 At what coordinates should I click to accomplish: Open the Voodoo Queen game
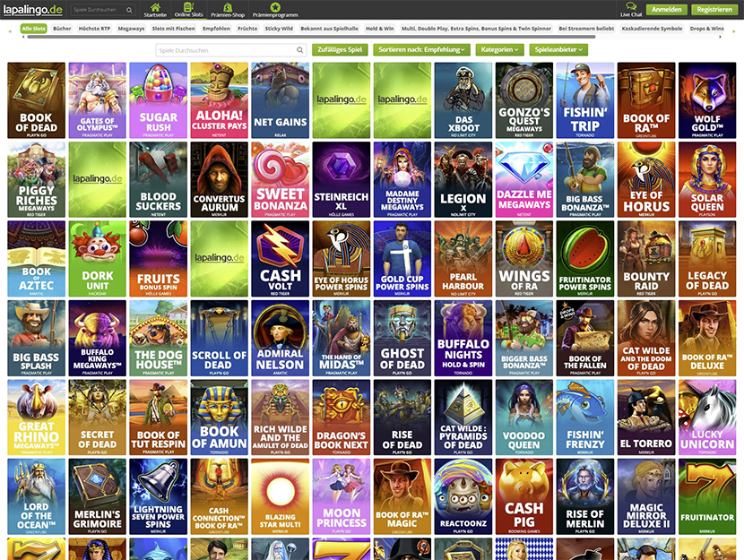(524, 418)
